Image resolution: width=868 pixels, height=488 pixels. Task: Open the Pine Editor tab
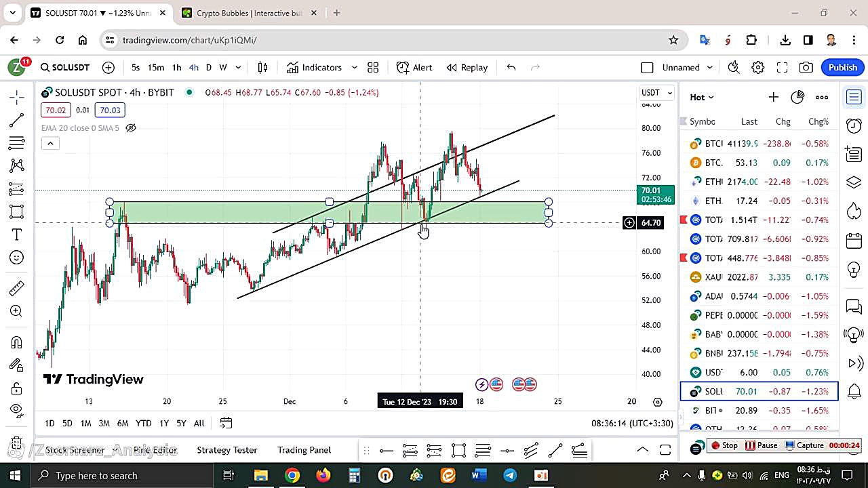(155, 450)
